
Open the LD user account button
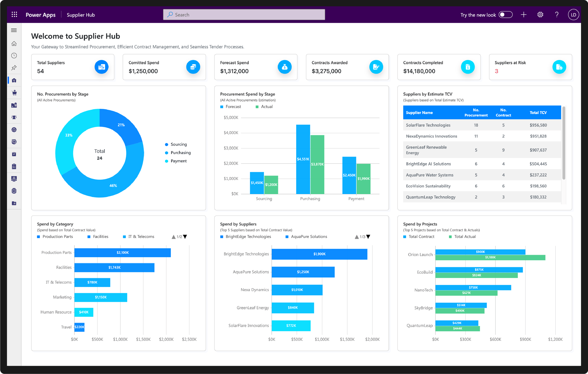coord(573,15)
